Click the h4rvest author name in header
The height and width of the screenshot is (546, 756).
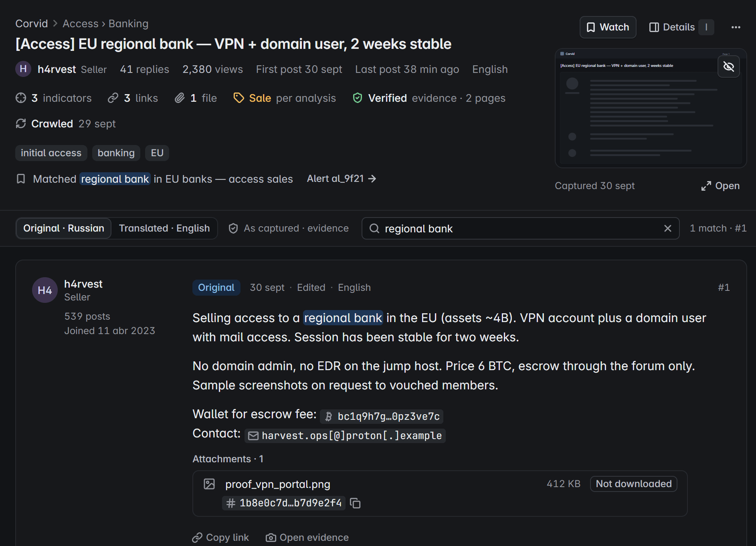[x=57, y=69]
